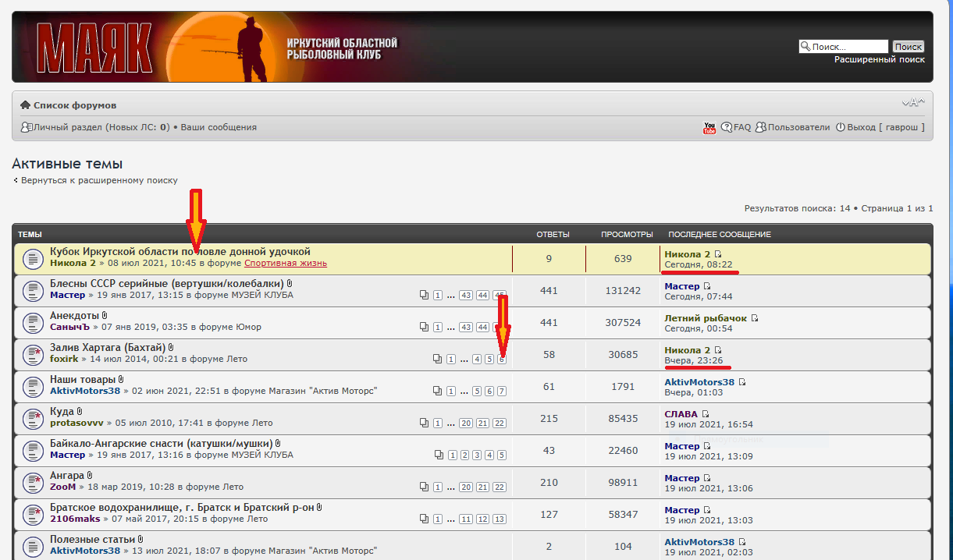Go to forum Спортивная жизнь
This screenshot has width=953, height=560.
(286, 263)
